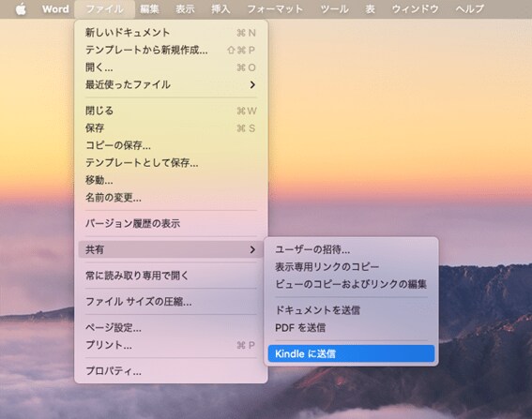Select 移動... menu item
The width and height of the screenshot is (532, 419).
(171, 180)
